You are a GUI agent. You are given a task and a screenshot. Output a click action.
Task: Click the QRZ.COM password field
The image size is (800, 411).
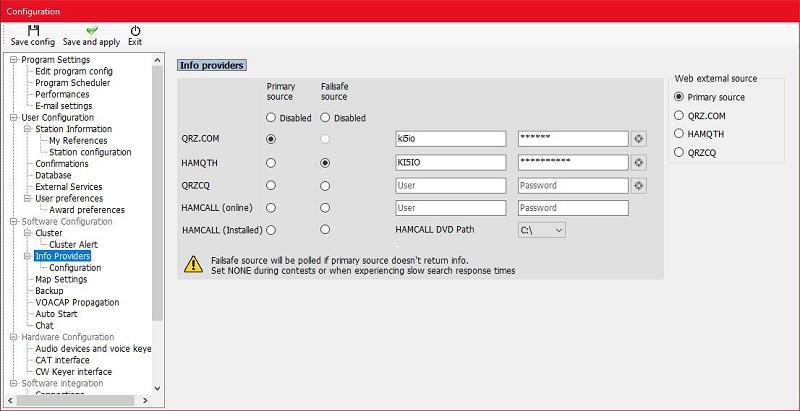point(573,139)
